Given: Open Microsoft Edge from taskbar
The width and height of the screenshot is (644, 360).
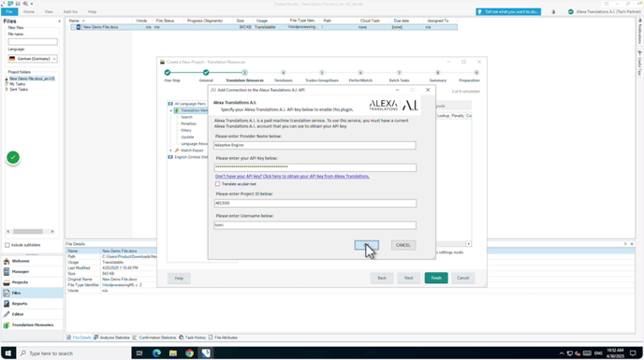Looking at the screenshot, I should [156, 353].
